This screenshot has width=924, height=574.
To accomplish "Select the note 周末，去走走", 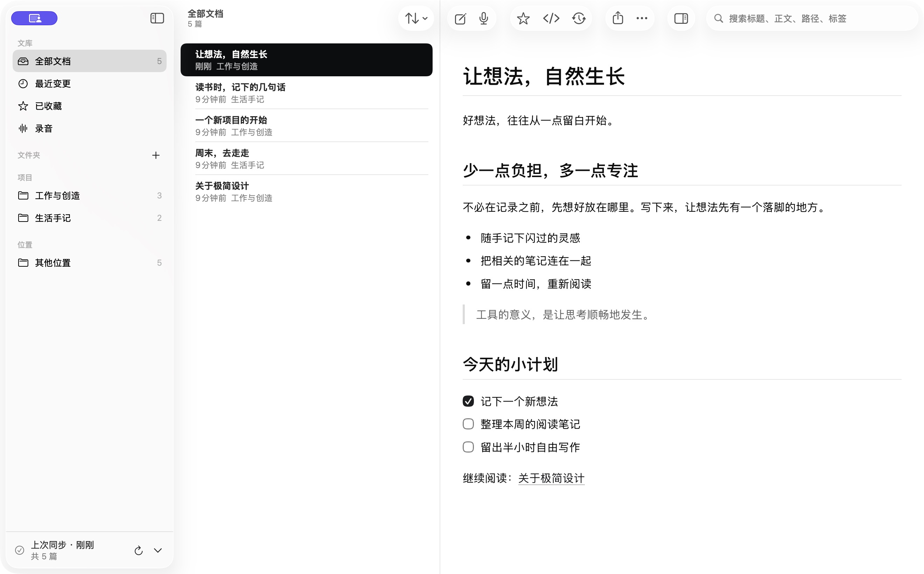I will pyautogui.click(x=306, y=159).
